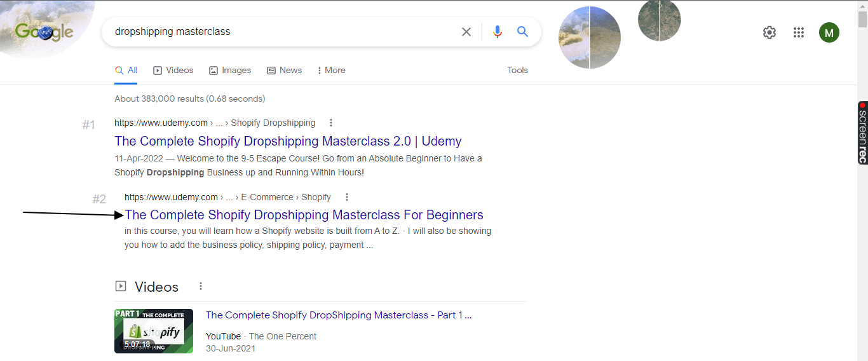Select the All tab
The height and width of the screenshot is (361, 868).
[126, 71]
